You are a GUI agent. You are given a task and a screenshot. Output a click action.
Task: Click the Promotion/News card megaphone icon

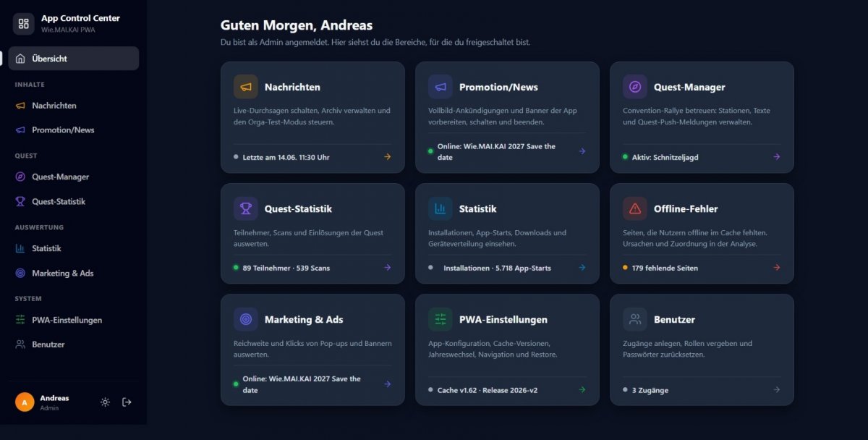(x=441, y=87)
